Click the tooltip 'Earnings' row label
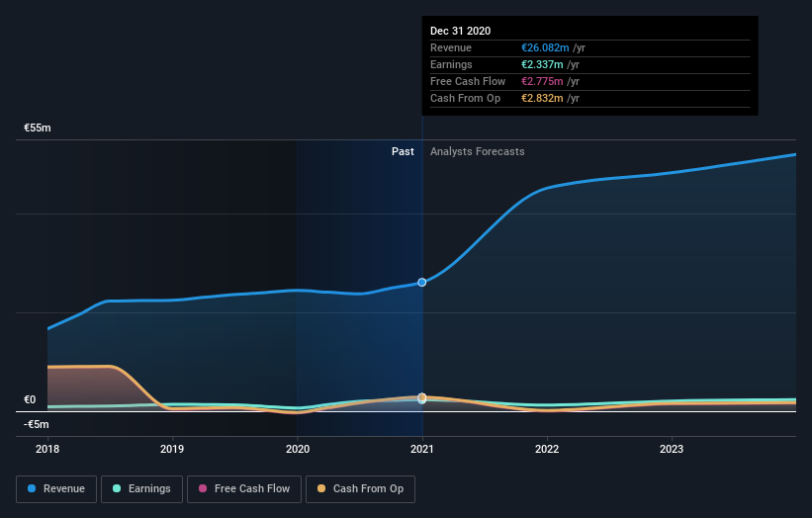The image size is (812, 518). tap(451, 64)
